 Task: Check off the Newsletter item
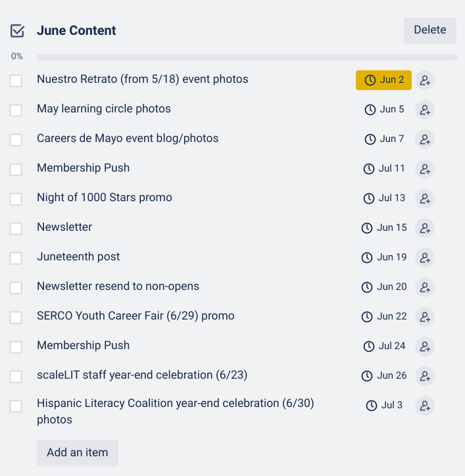tap(16, 228)
